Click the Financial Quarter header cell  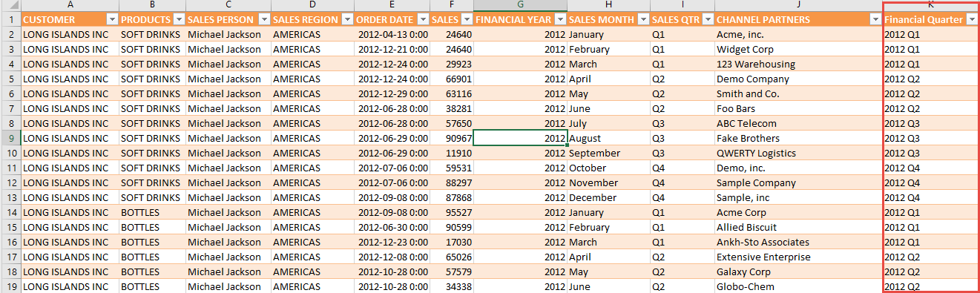931,19
